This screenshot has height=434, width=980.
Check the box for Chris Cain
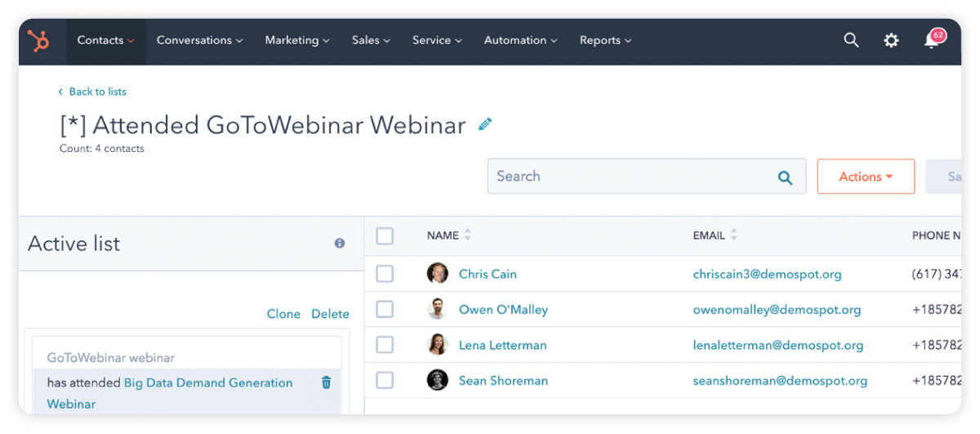[385, 274]
